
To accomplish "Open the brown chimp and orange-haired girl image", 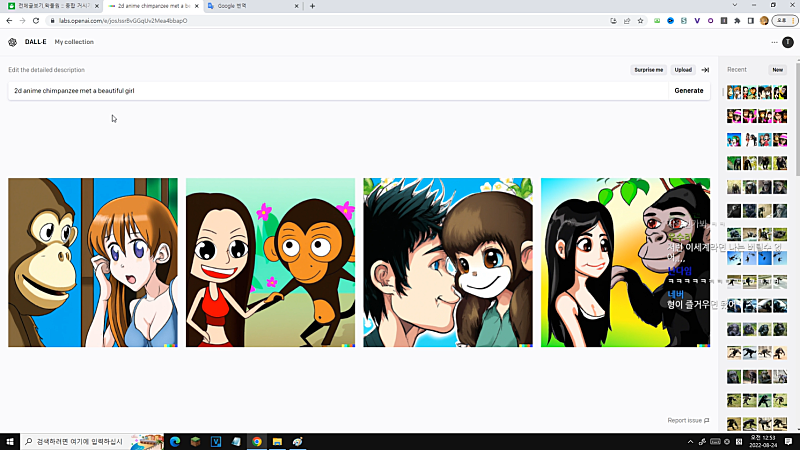I will 93,262.
